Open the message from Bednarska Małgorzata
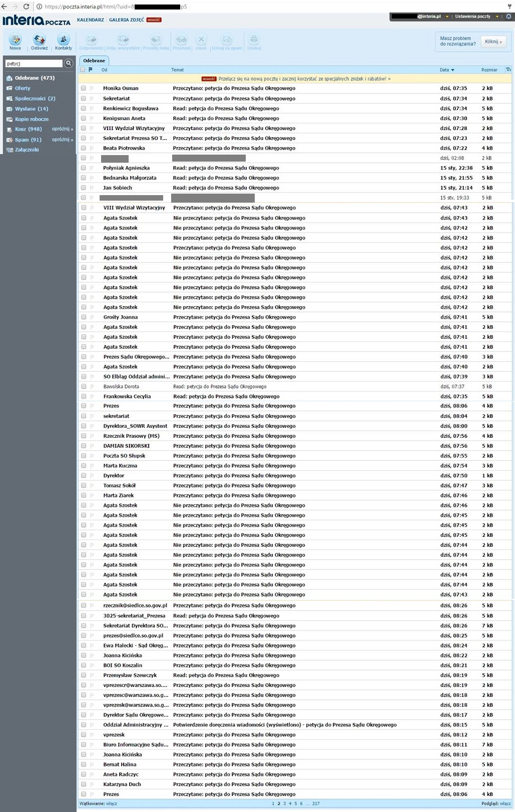515x812 pixels. coord(295,178)
